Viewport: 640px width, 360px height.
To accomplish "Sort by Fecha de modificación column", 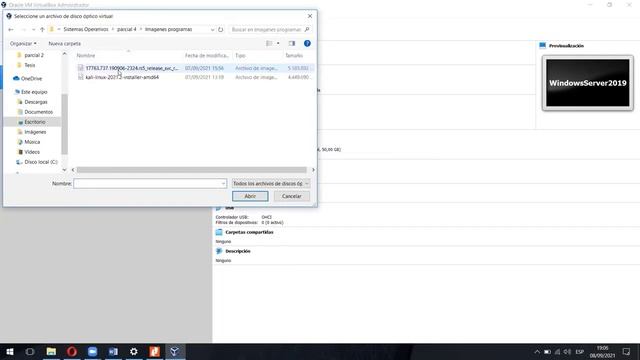I will click(x=207, y=56).
